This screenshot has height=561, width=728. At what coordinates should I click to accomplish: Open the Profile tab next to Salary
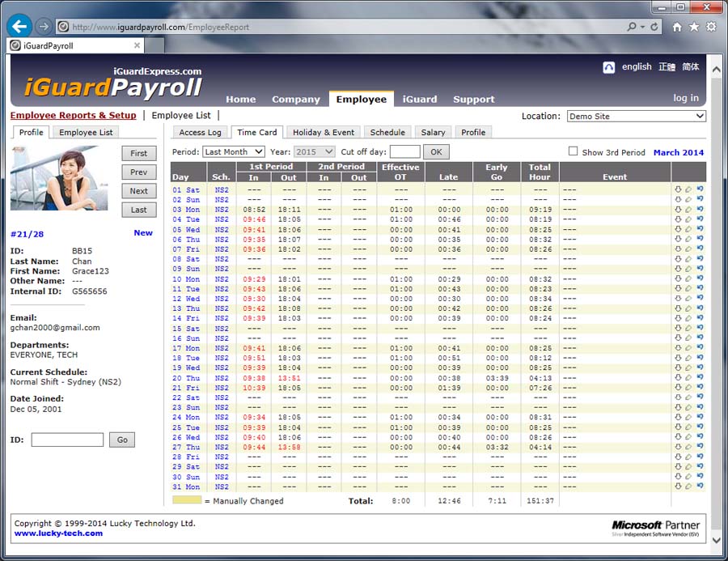point(473,133)
